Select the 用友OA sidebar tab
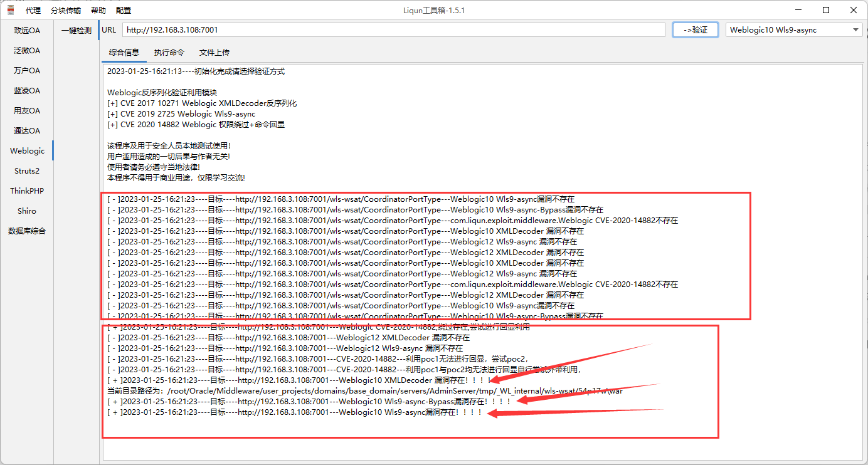 (27, 110)
